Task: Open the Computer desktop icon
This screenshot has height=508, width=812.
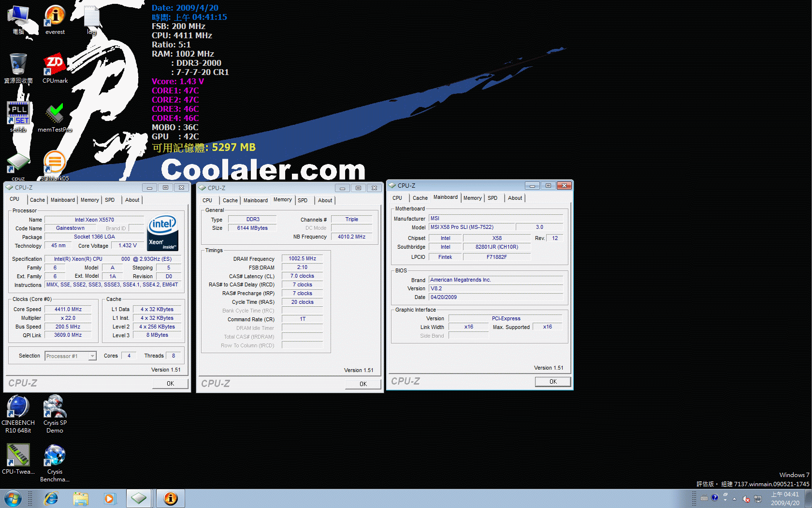Action: click(18, 20)
